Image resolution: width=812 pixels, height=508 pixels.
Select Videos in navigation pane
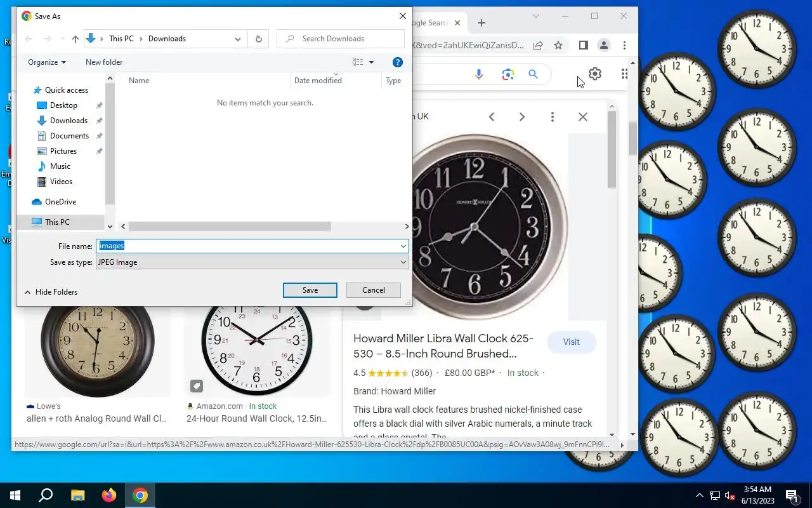61,182
